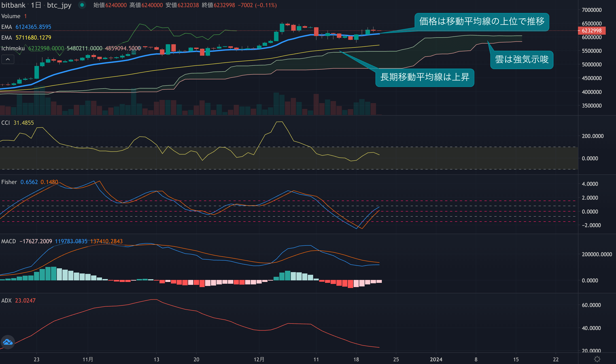Click the red current price label 6232998

click(591, 31)
